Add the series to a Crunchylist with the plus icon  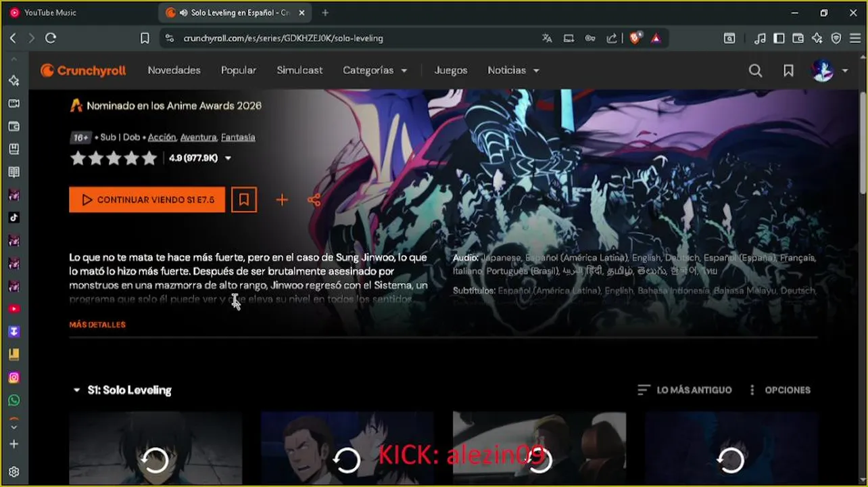(282, 200)
